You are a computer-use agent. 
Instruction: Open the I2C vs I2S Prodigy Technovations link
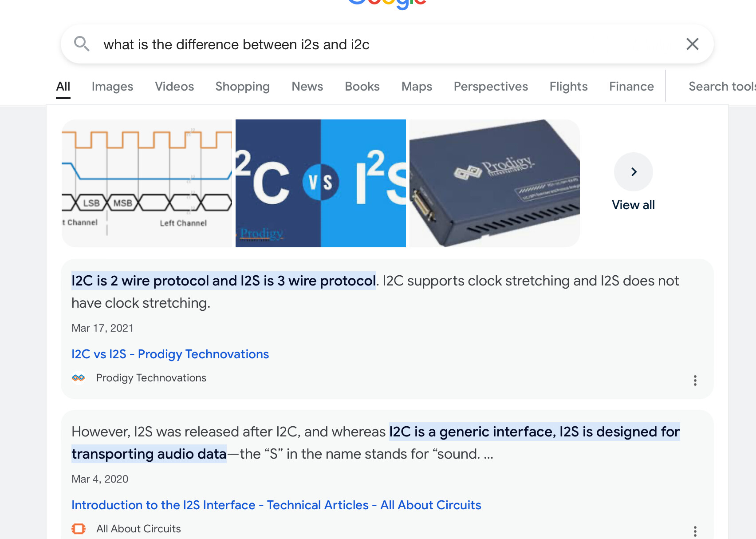[170, 354]
